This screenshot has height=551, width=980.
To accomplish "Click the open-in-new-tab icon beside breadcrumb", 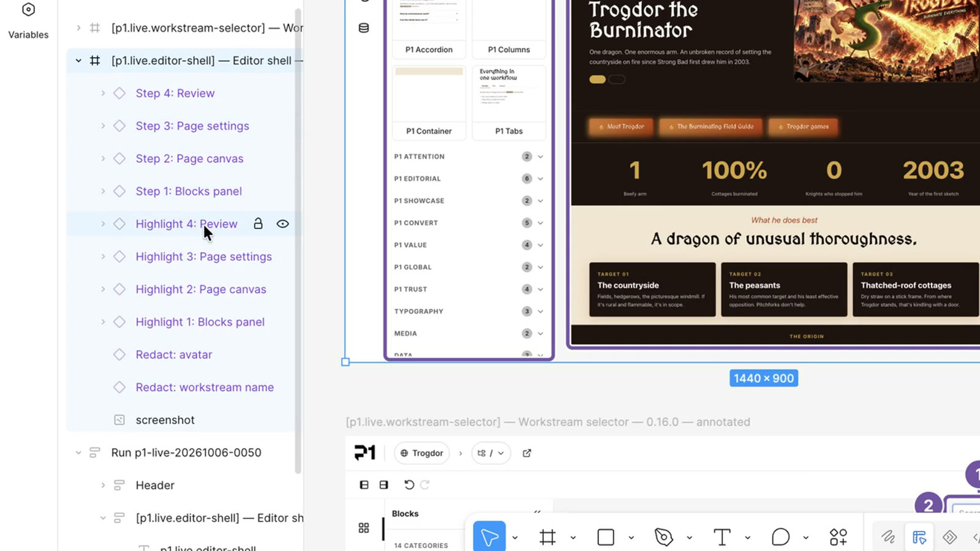I will point(527,453).
